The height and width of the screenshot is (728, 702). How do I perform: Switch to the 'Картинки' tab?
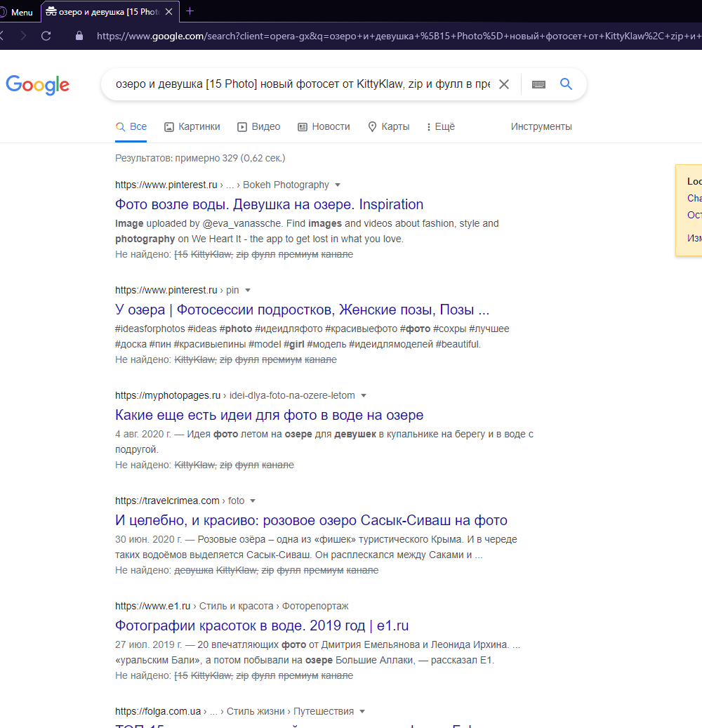[x=192, y=127]
